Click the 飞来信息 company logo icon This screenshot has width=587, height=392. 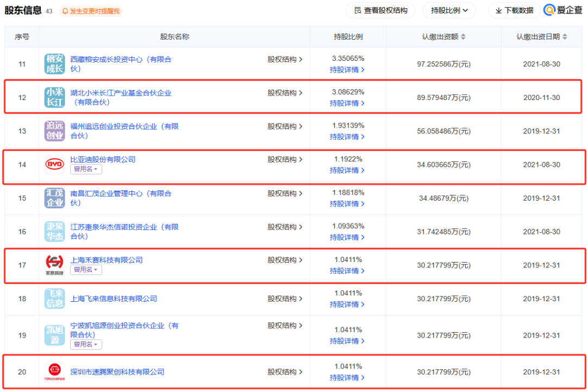(55, 298)
